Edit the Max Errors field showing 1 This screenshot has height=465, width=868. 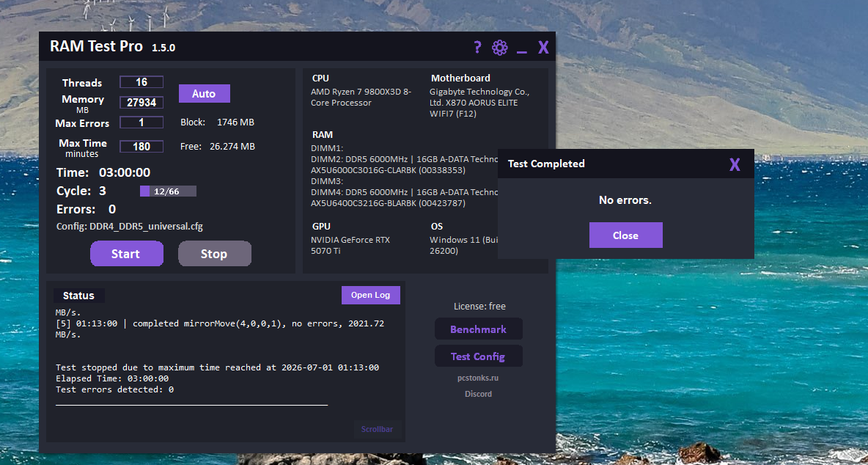141,122
